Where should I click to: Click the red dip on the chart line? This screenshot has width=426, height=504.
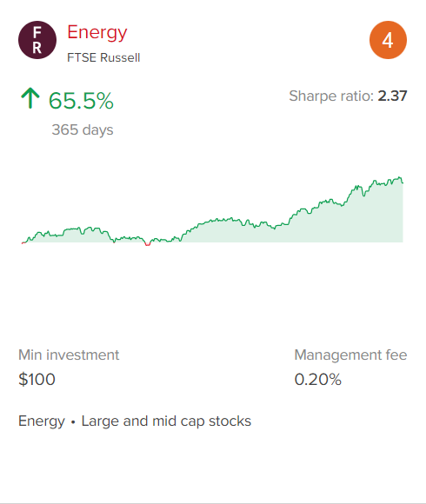148,244
